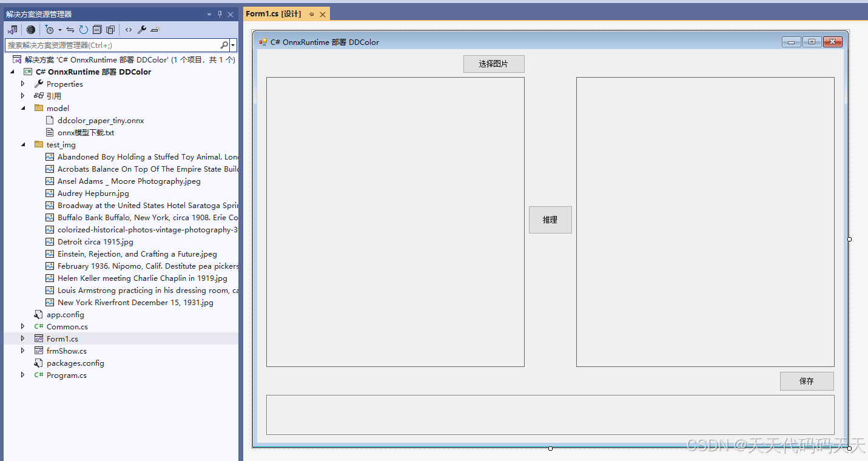Click the Form1.cs form icon in the tree

coord(39,338)
